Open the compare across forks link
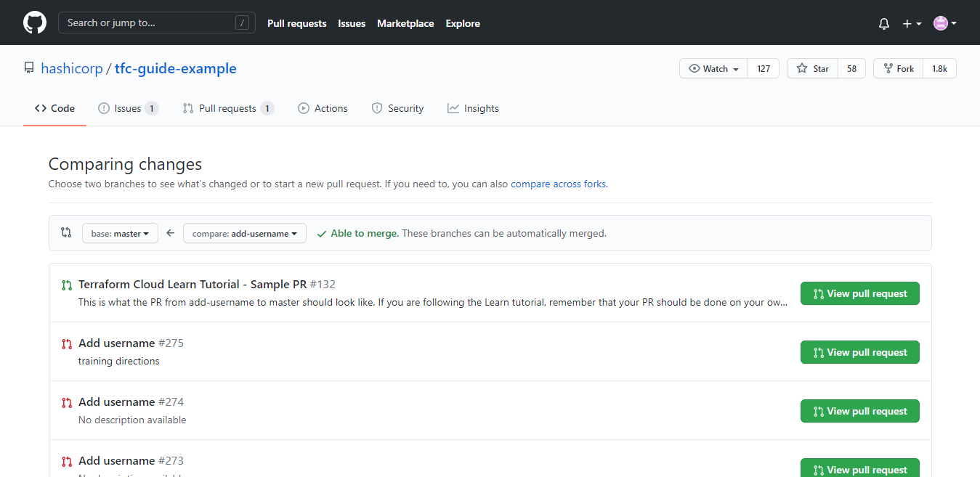This screenshot has height=477, width=980. click(558, 184)
